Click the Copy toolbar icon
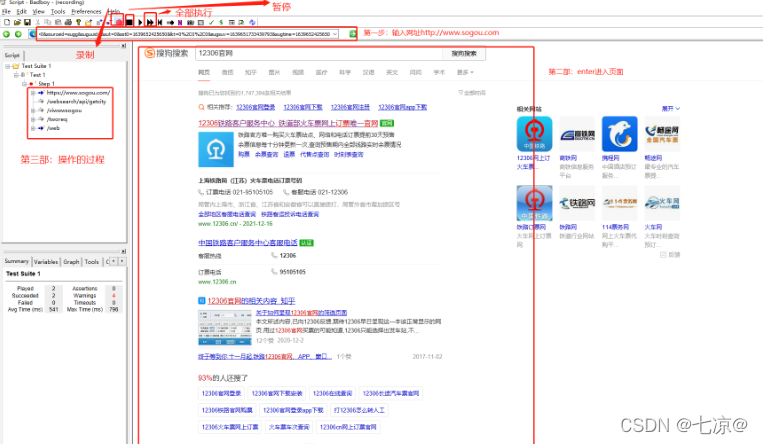 coord(48,22)
